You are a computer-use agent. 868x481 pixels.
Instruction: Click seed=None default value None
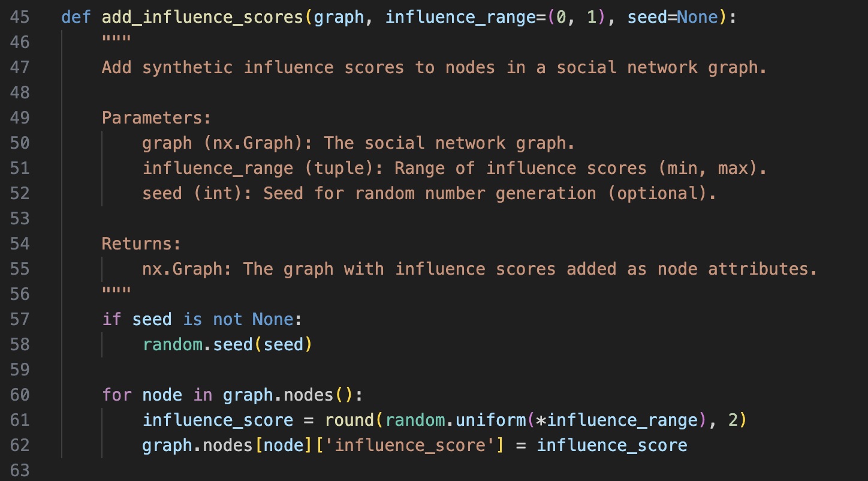(x=697, y=17)
